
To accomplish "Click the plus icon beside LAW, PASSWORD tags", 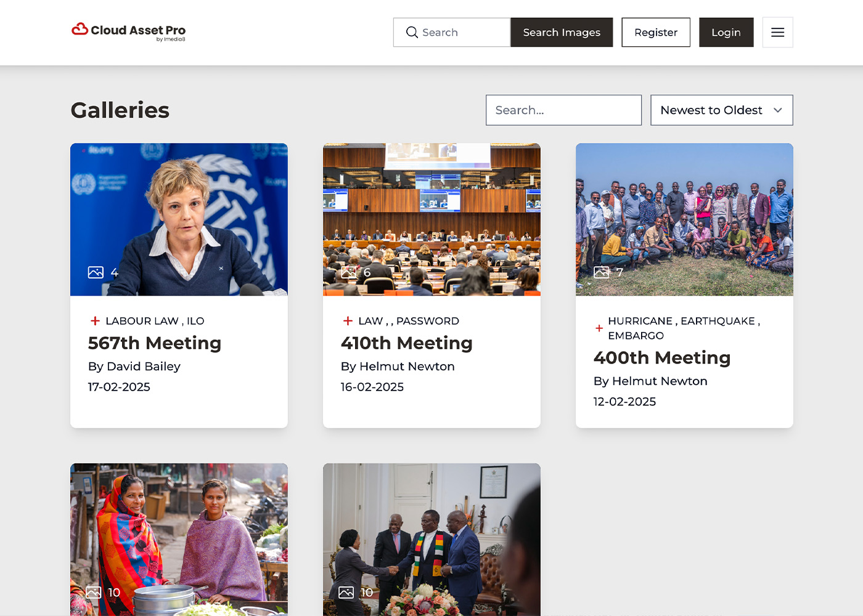I will 348,321.
